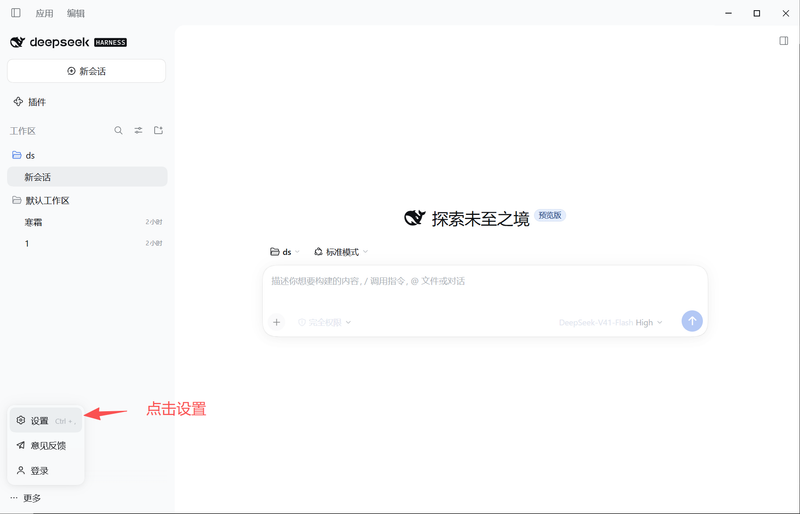The image size is (800, 514).
Task: Add a new workspace folder icon
Action: click(x=159, y=131)
